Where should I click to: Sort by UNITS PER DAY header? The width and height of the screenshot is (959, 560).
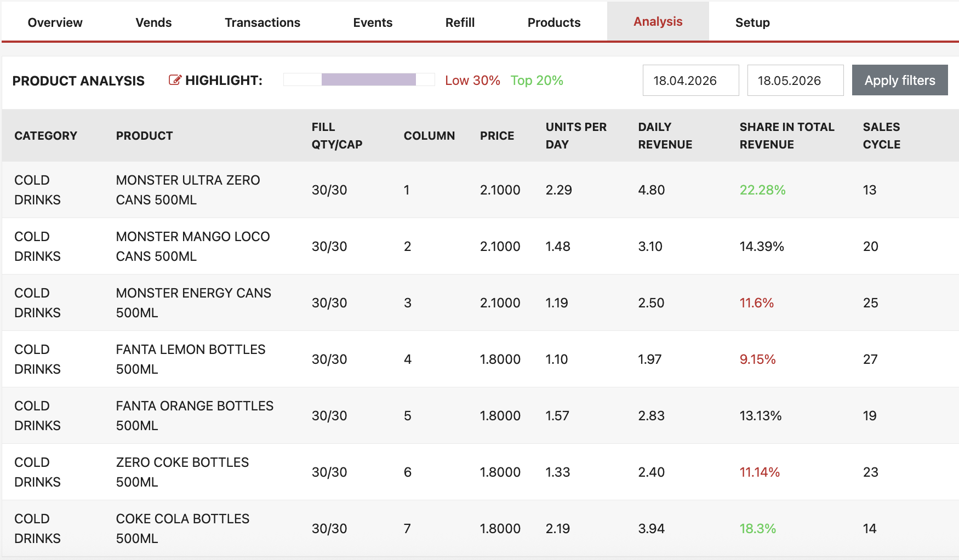pyautogui.click(x=576, y=135)
